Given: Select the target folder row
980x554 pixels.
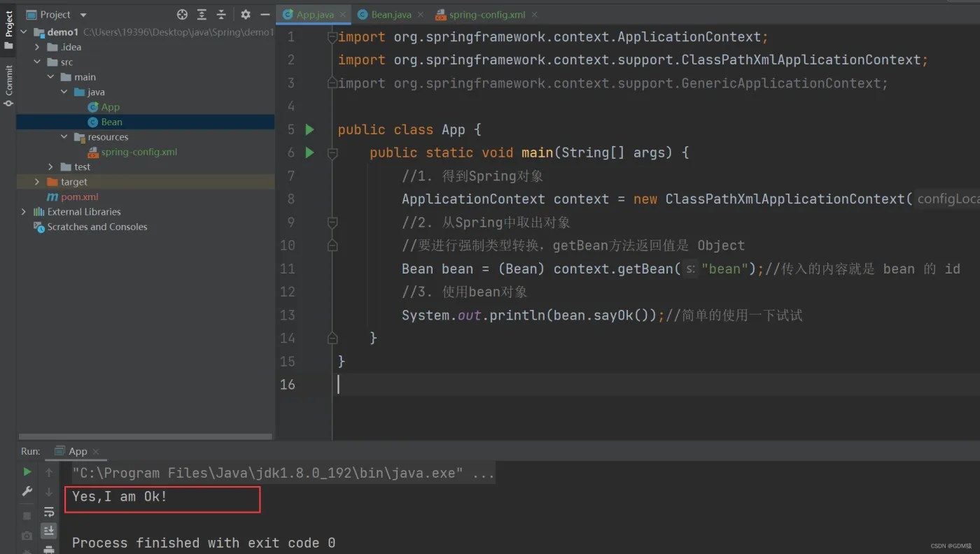Looking at the screenshot, I should (x=146, y=182).
